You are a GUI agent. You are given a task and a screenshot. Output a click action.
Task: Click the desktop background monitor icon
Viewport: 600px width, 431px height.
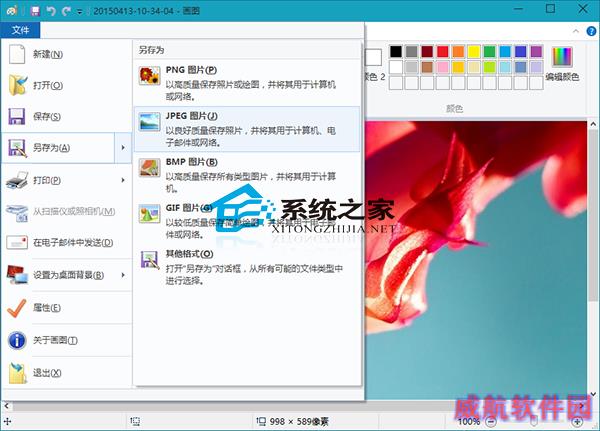click(x=18, y=275)
